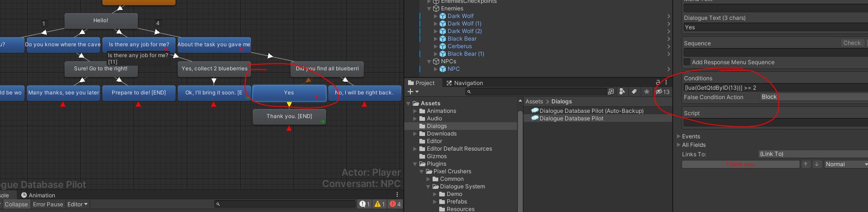Collapse the Pixel Crushers folder
The width and height of the screenshot is (868, 212).
pos(422,171)
